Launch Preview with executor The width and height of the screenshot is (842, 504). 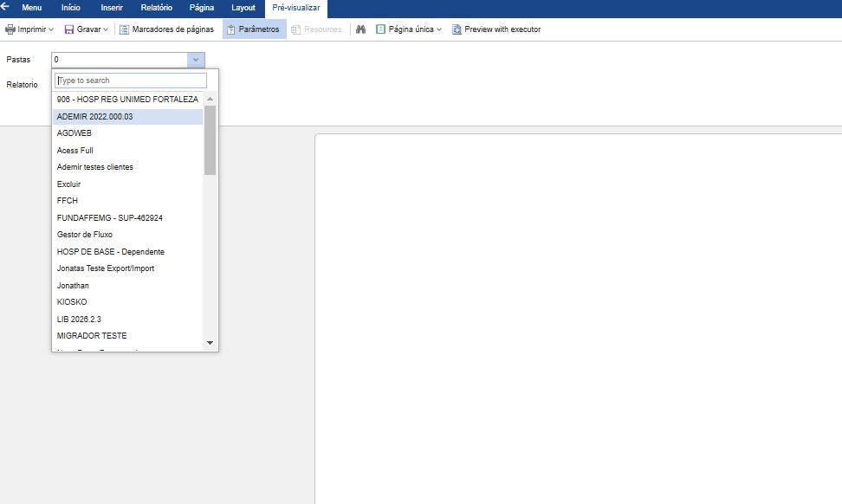tap(496, 29)
